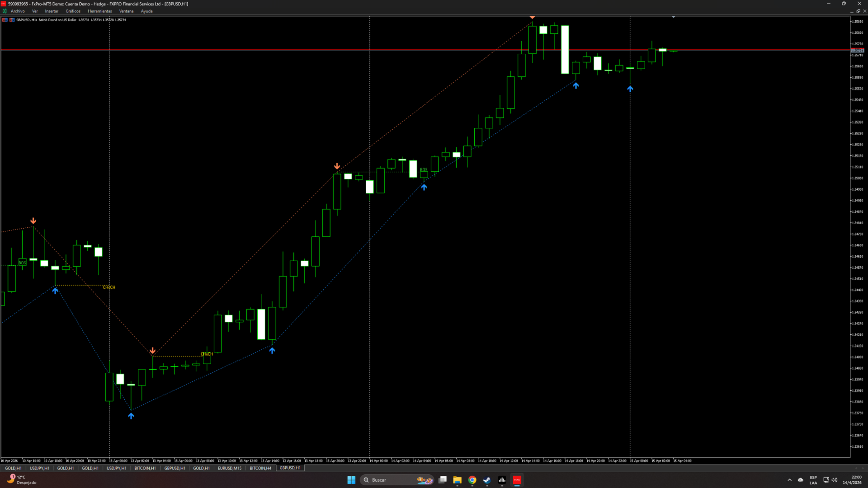This screenshot has height=488, width=868.
Task: Switch to the BITCOIN,H4 chart tab
Action: click(260, 468)
